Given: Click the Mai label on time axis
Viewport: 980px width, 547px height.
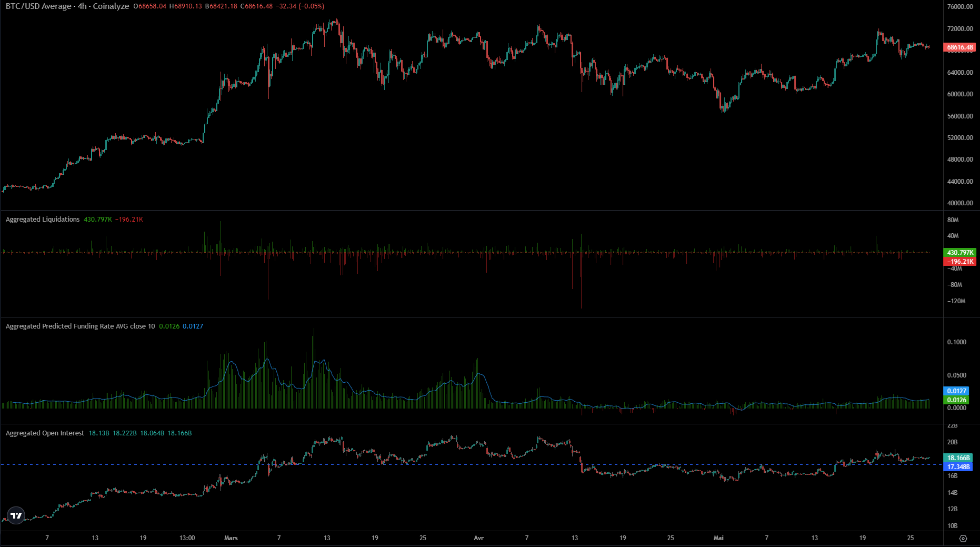Looking at the screenshot, I should coord(718,538).
